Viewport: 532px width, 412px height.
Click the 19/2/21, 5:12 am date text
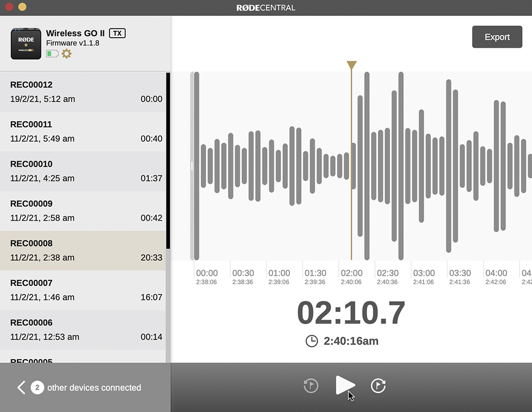point(43,99)
